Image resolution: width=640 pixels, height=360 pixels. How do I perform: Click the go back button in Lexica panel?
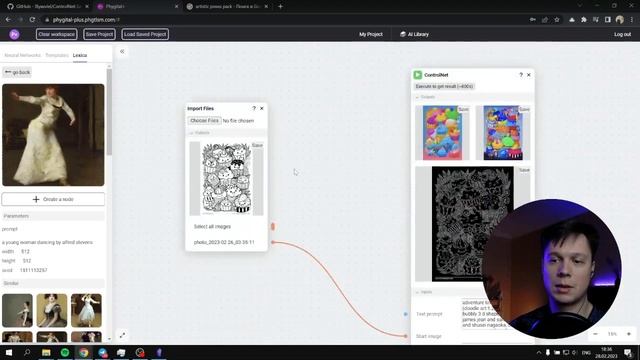pyautogui.click(x=17, y=72)
